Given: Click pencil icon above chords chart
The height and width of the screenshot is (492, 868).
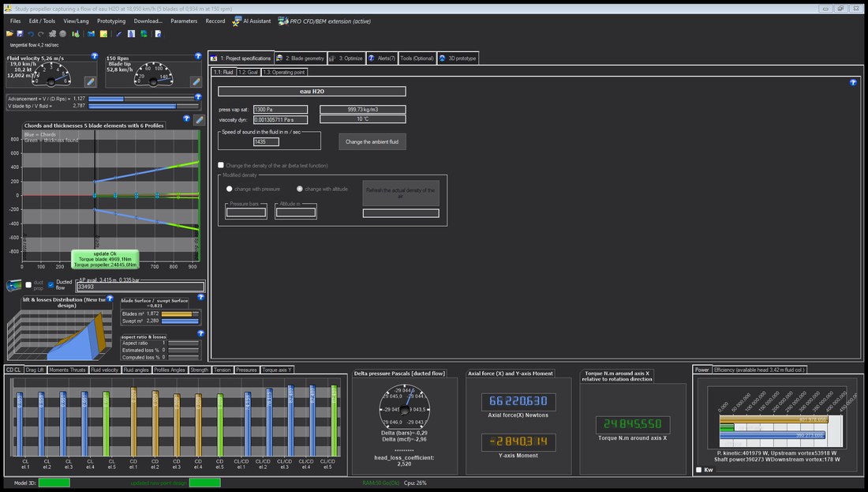Looking at the screenshot, I should point(200,119).
